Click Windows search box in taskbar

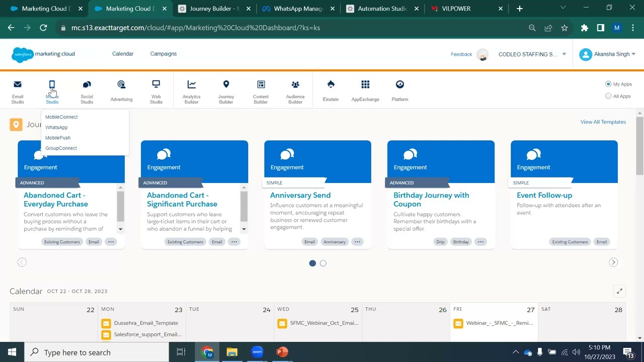tap(97, 352)
